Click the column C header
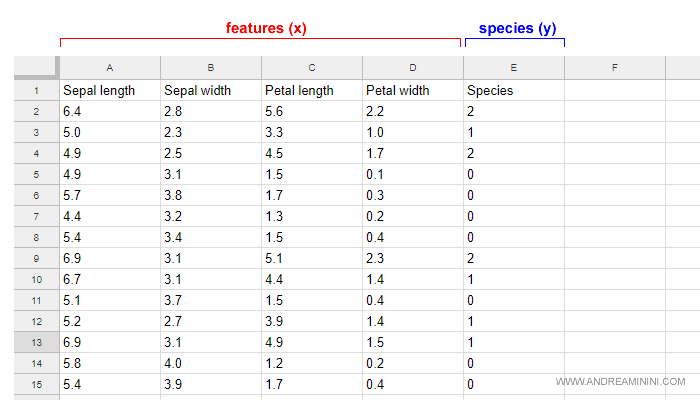The image size is (700, 400). 311,67
